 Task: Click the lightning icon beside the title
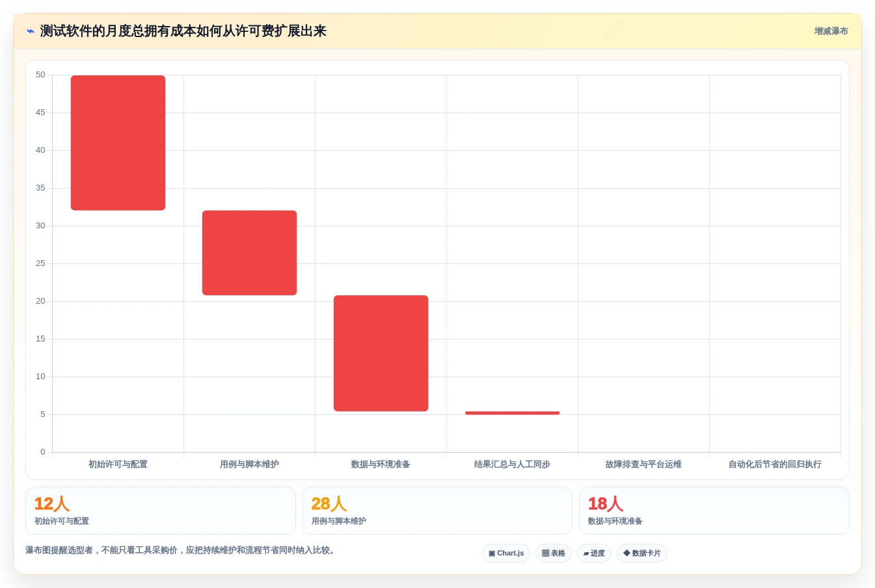[30, 31]
